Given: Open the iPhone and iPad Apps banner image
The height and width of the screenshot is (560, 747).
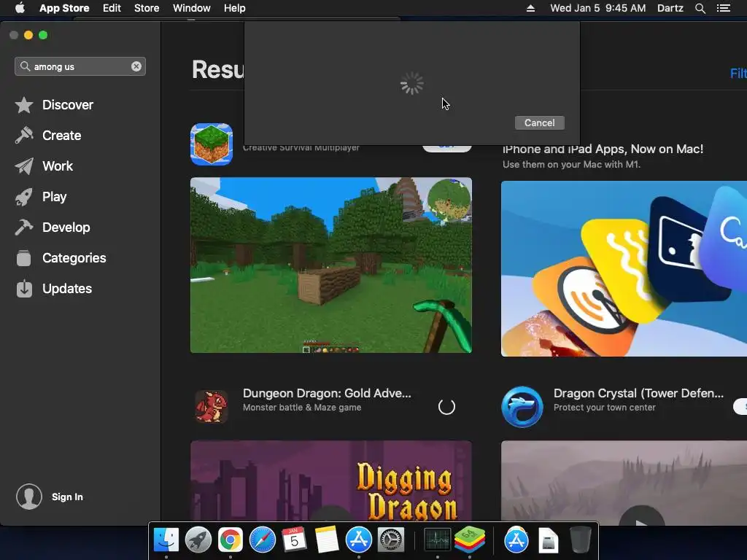Looking at the screenshot, I should (x=624, y=268).
